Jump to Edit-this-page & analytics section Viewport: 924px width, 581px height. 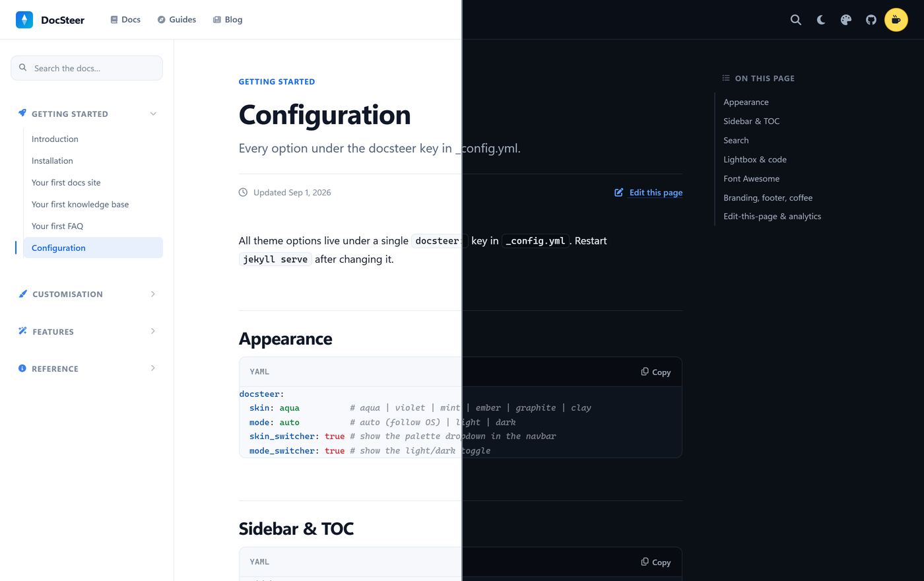pyautogui.click(x=772, y=217)
